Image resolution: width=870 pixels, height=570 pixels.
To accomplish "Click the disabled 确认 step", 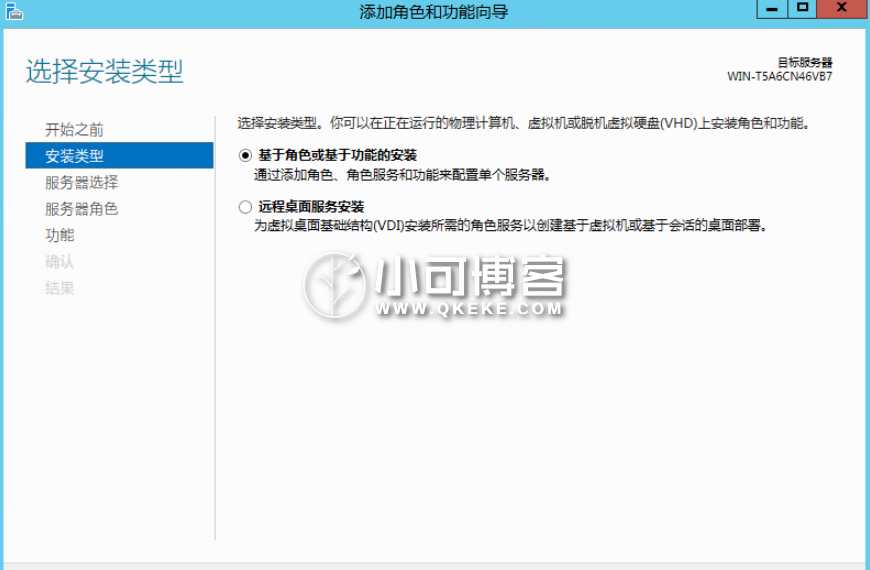I will point(59,261).
